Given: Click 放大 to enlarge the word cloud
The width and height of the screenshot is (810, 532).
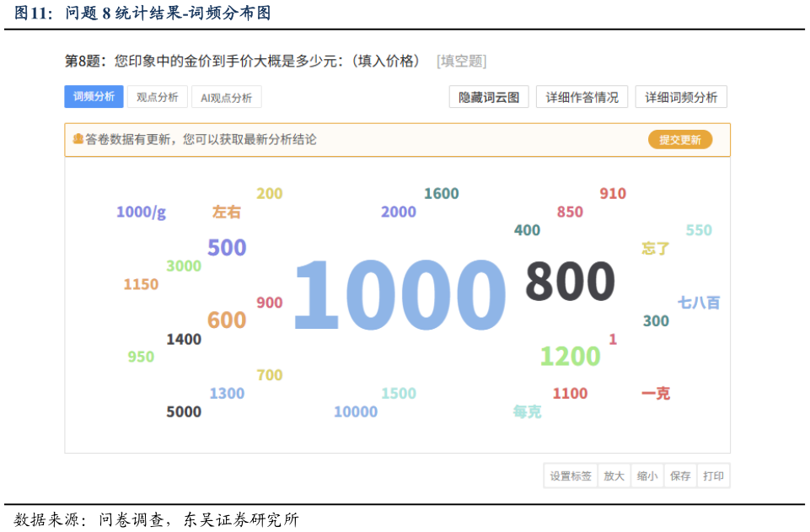Looking at the screenshot, I should 614,476.
